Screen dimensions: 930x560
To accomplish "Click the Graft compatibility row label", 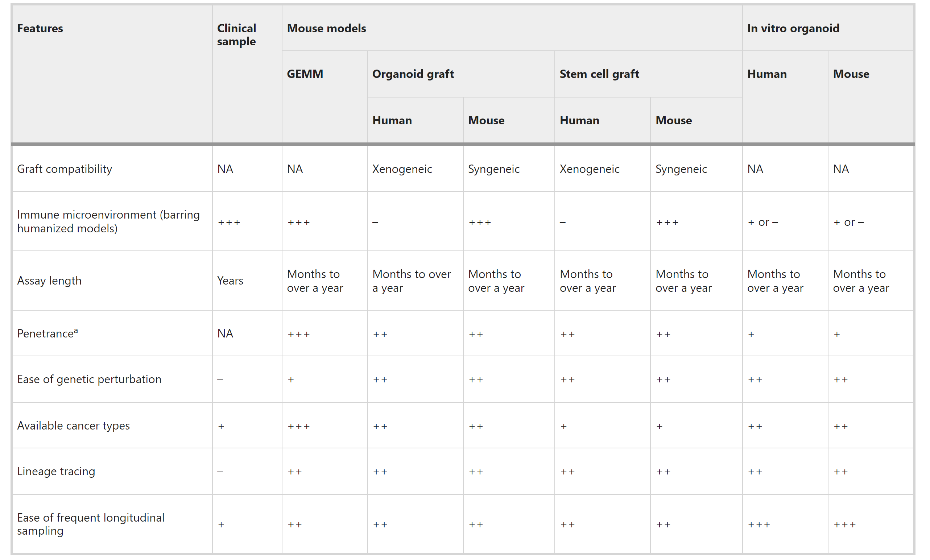I will click(x=65, y=169).
